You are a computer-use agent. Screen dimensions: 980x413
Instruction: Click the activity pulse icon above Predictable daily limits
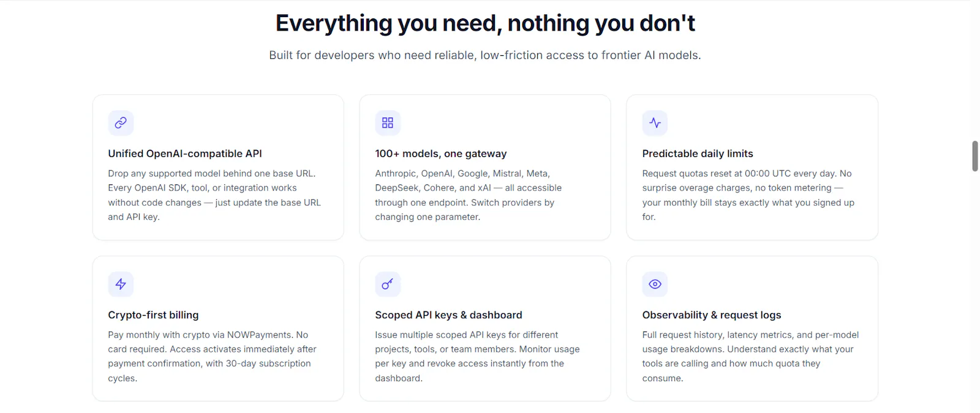pyautogui.click(x=655, y=123)
